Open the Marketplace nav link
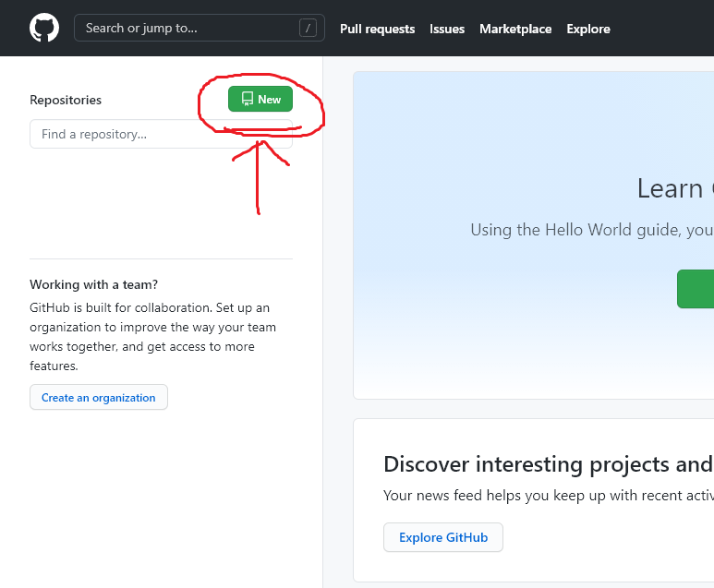This screenshot has height=588, width=714. pos(515,29)
